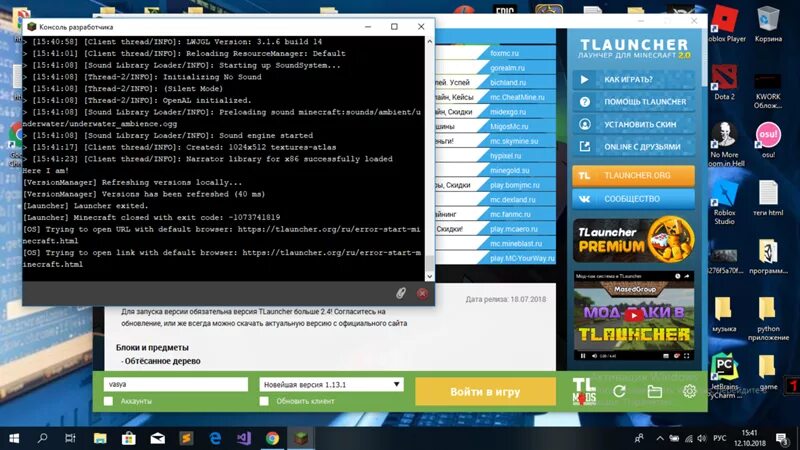Open the Корзина recycle bin
800x450 pixels.
coord(768,24)
